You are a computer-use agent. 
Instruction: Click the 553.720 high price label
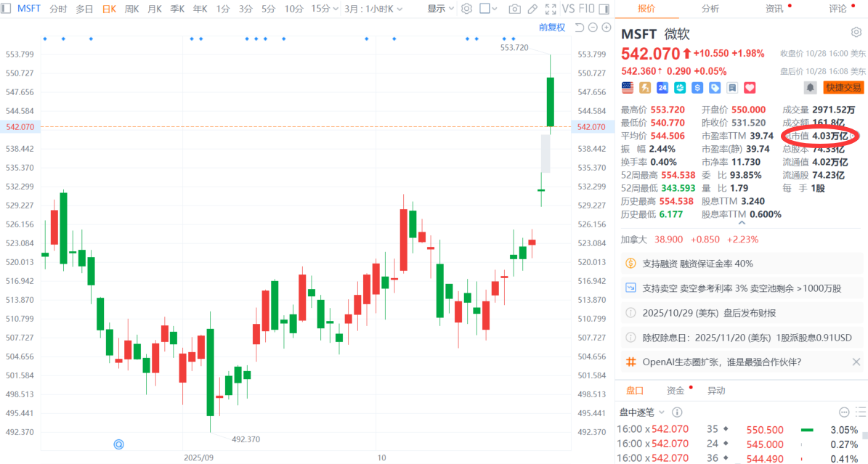point(514,48)
